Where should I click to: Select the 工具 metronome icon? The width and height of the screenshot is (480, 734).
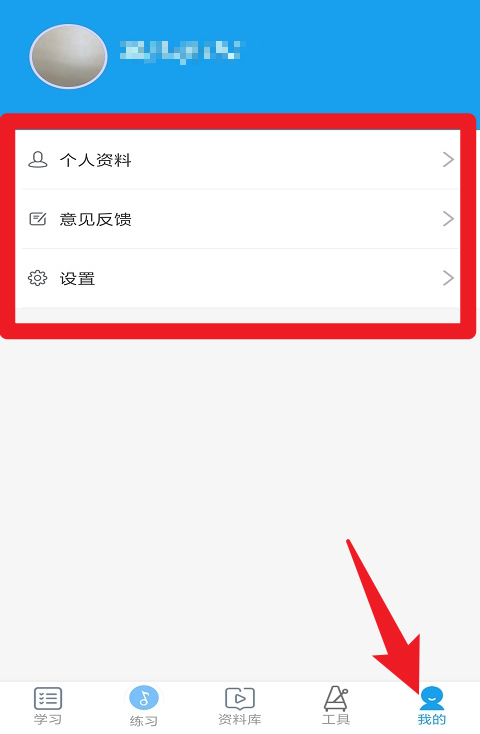(336, 698)
